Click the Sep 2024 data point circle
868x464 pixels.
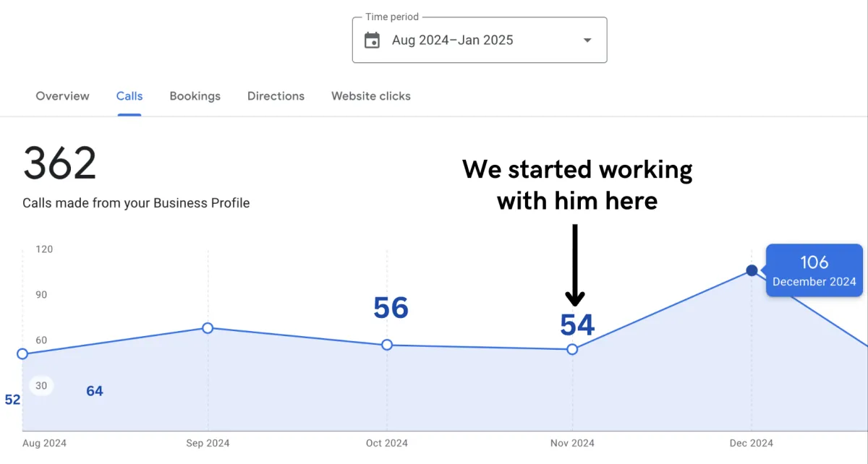pyautogui.click(x=208, y=328)
